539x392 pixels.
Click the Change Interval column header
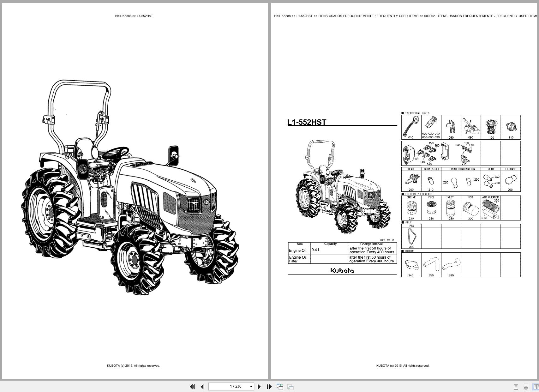click(x=371, y=244)
